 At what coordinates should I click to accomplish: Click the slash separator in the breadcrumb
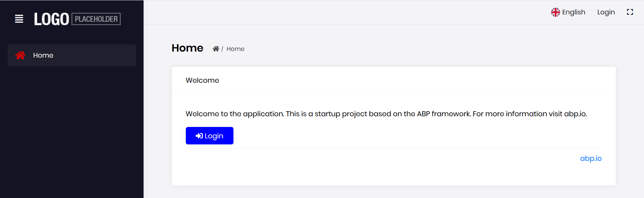pos(222,49)
